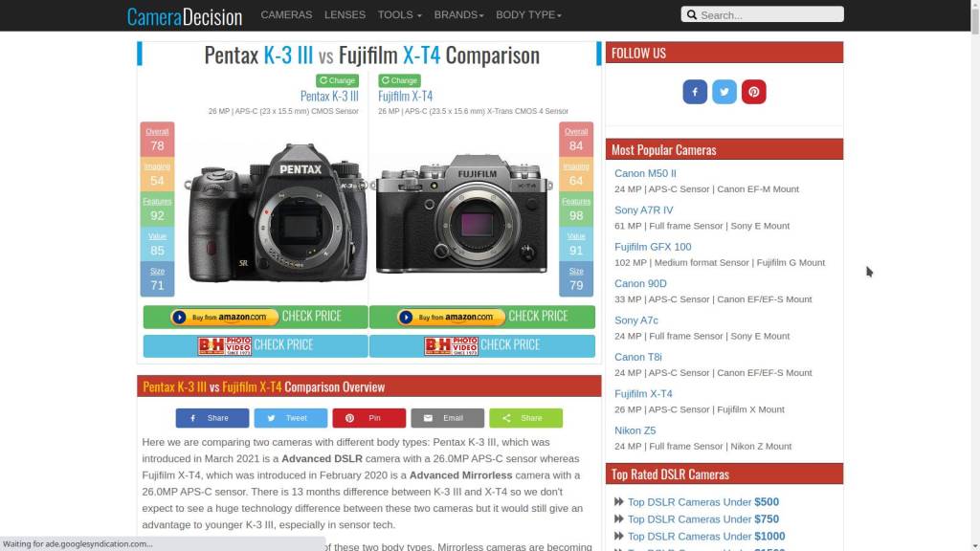Screen dimensions: 980x551
Task: Check B&H price for Pentax K-3 III
Action: click(x=256, y=345)
